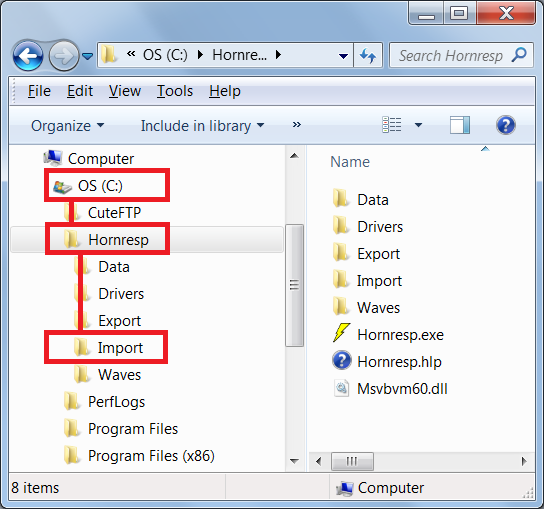Click tree scrollbar down arrow

[294, 461]
